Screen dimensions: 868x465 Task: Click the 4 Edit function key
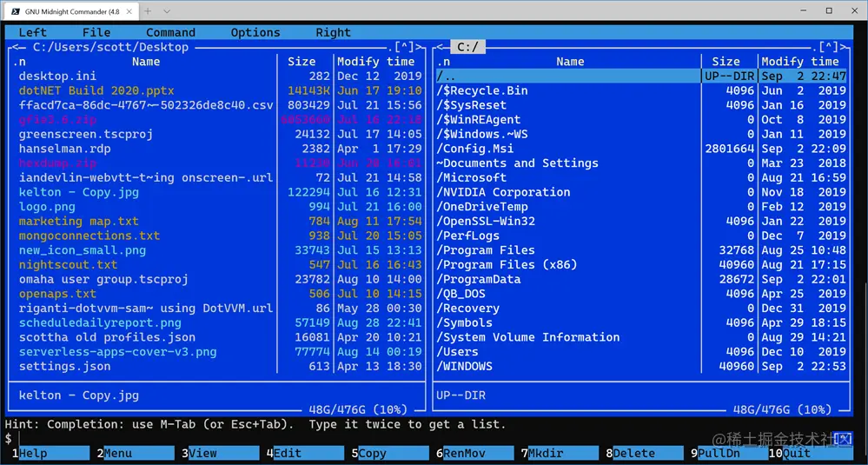pyautogui.click(x=304, y=454)
